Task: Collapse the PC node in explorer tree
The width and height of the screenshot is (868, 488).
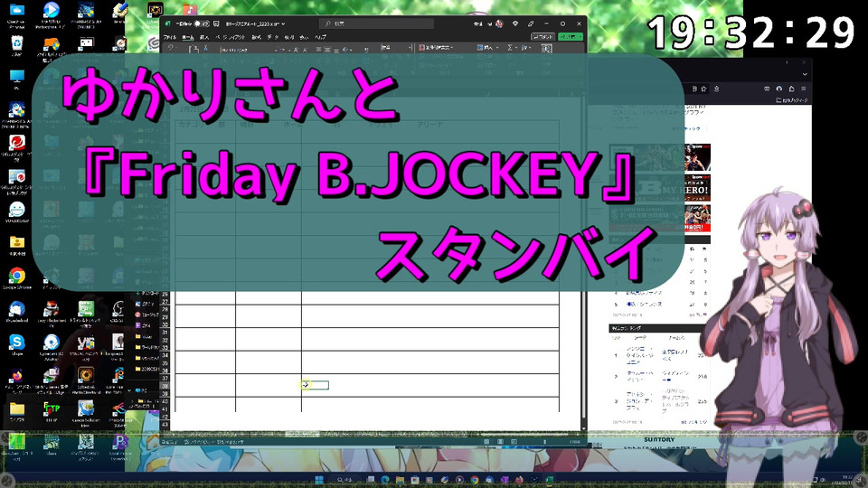Action: (x=129, y=390)
